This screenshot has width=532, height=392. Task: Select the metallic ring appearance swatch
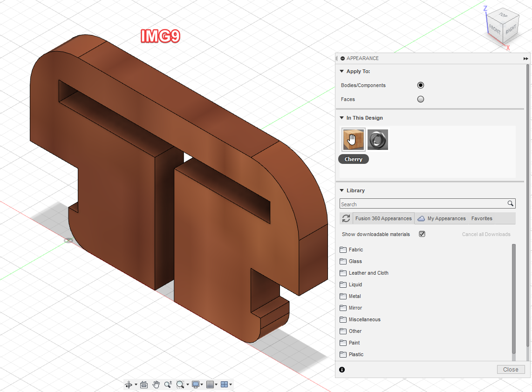coord(378,139)
